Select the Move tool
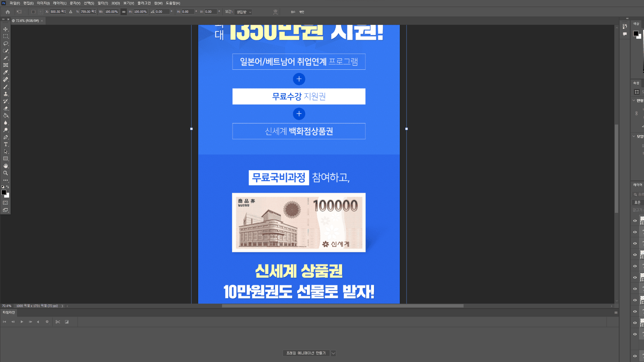Viewport: 644px width, 362px height. [5, 29]
